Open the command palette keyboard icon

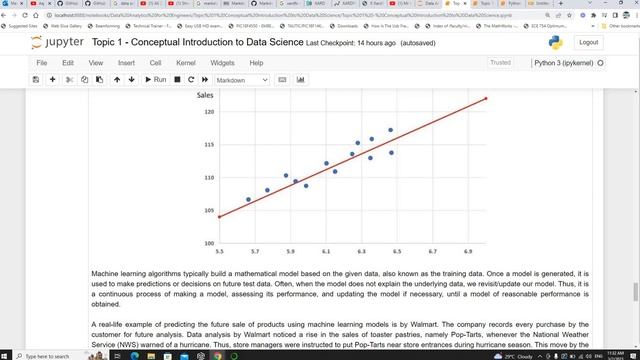point(282,80)
